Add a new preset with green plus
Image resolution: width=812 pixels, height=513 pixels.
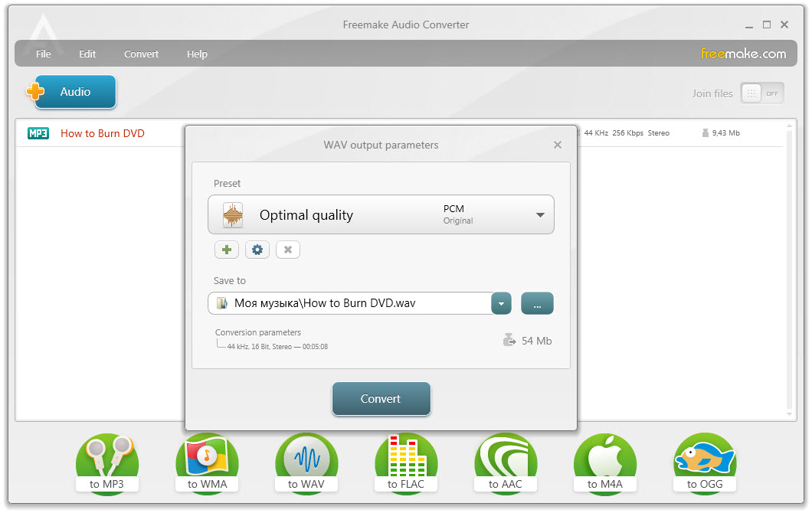click(227, 250)
